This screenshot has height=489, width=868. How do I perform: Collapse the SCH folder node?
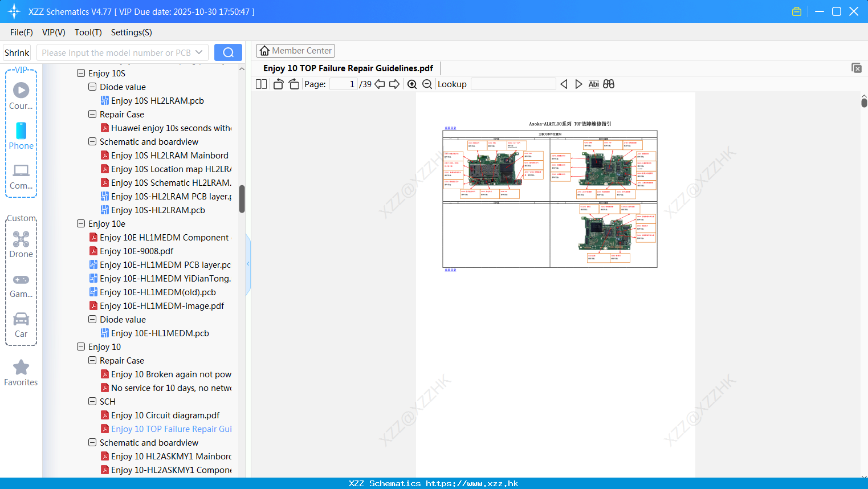tap(92, 401)
